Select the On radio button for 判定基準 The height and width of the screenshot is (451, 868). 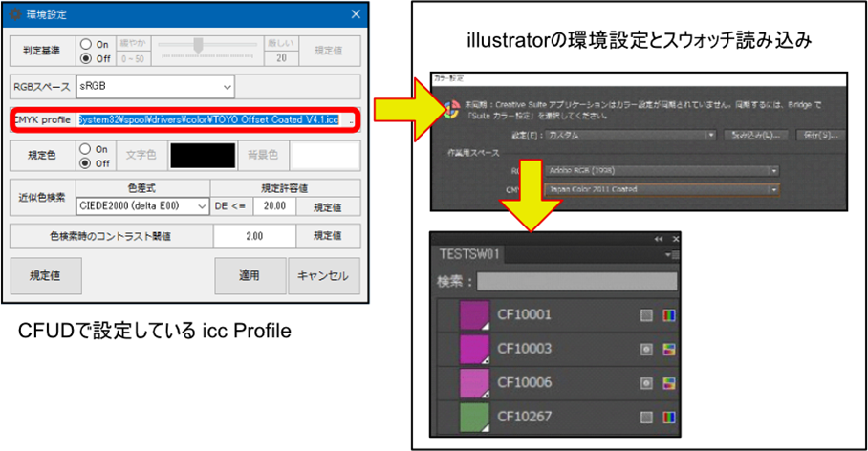coord(87,44)
